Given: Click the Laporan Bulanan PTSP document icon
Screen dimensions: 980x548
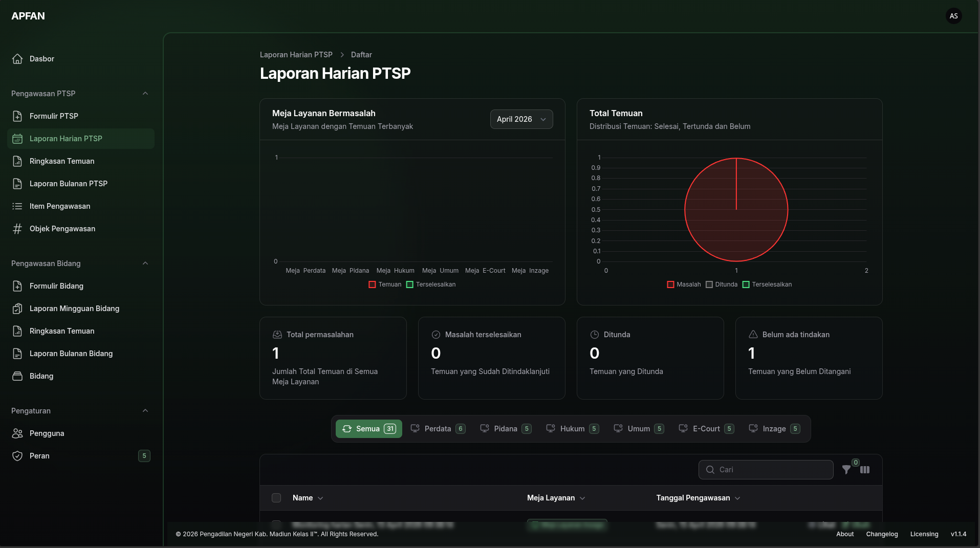Looking at the screenshot, I should [x=17, y=184].
